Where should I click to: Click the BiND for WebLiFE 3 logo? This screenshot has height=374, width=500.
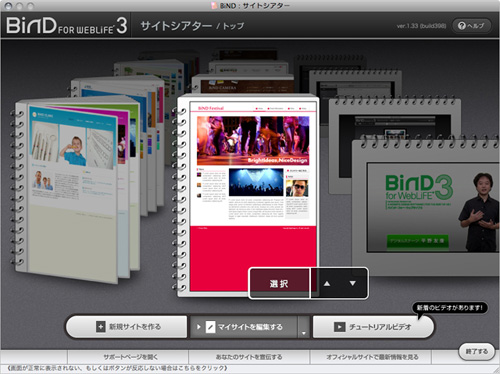point(66,25)
